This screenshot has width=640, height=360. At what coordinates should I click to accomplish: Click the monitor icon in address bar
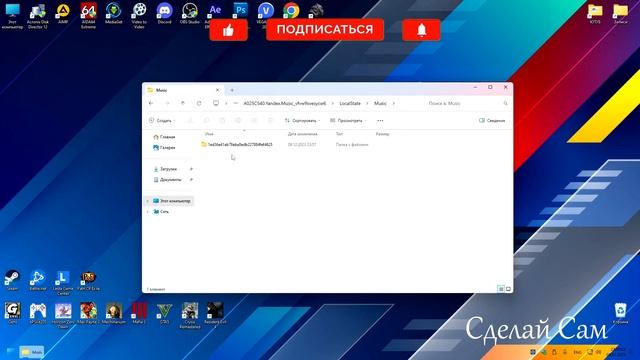[x=216, y=103]
